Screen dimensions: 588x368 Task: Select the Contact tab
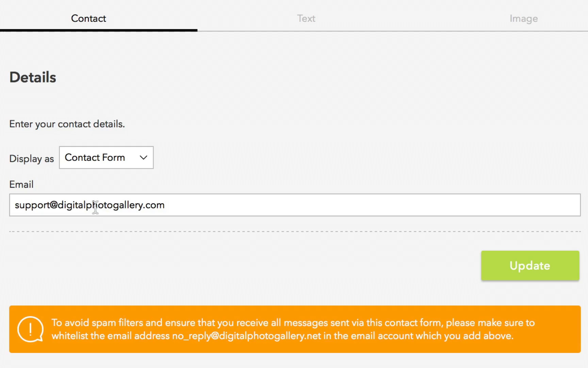[88, 18]
